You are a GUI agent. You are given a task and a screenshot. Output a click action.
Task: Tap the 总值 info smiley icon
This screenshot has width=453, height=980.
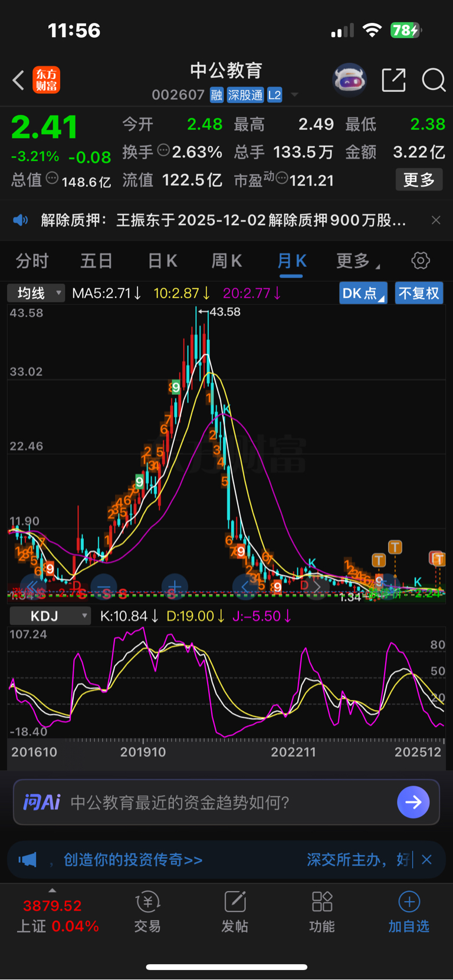tap(52, 179)
